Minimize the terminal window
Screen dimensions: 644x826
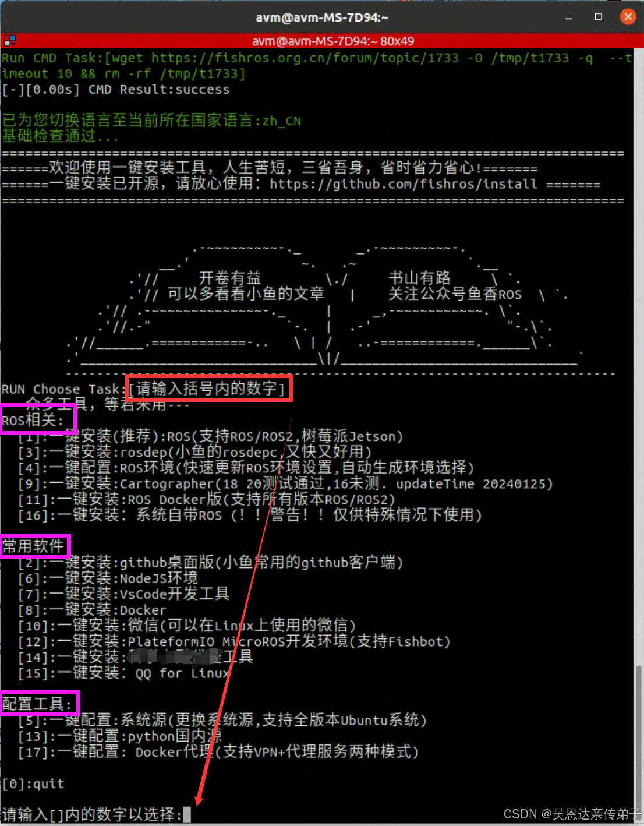click(x=568, y=17)
